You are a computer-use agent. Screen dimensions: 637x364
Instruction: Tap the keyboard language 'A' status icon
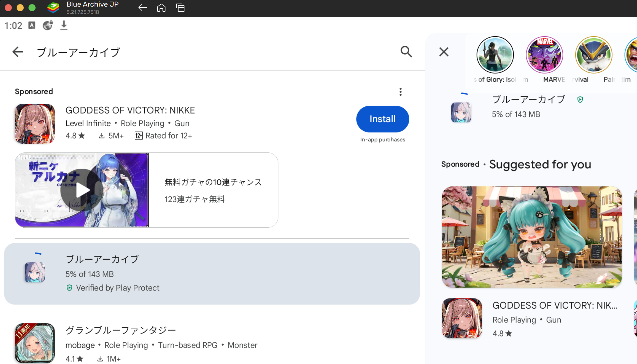(x=32, y=25)
